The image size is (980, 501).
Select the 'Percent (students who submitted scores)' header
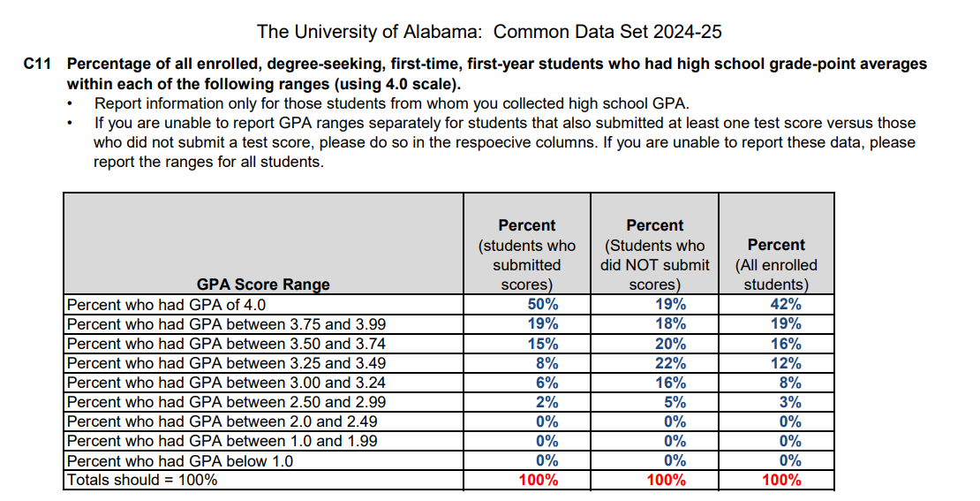[527, 255]
